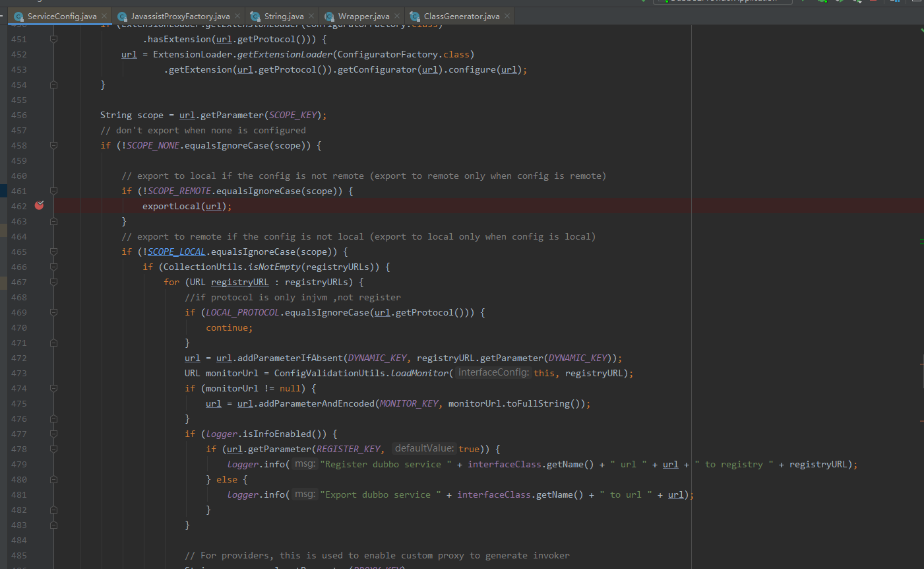This screenshot has height=569, width=924.
Task: Click the SCOPE_KEY constant
Action: [293, 115]
